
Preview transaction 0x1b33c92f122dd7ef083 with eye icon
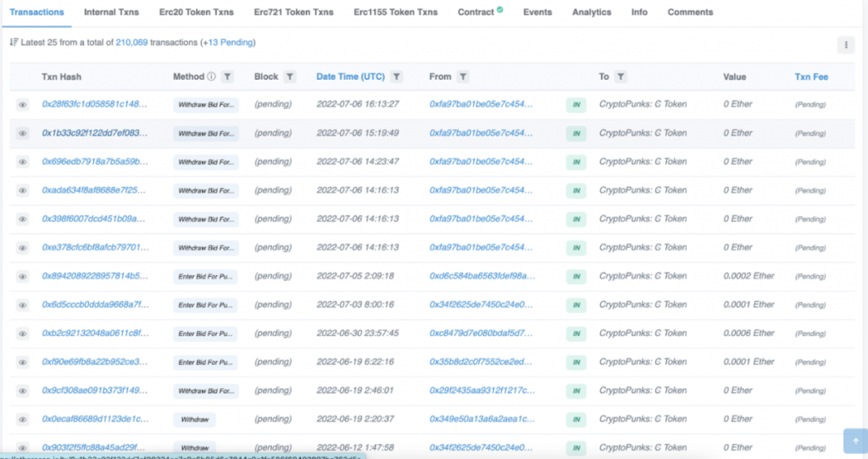coord(23,133)
